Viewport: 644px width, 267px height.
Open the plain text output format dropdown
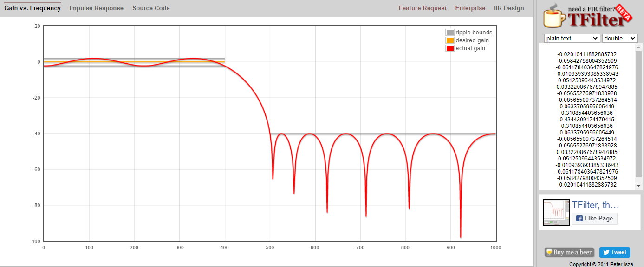point(572,38)
